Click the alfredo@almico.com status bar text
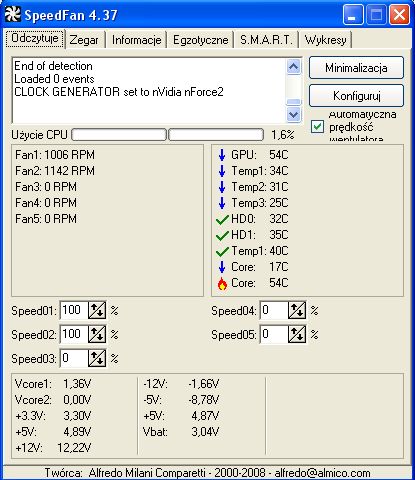This screenshot has width=415, height=480. pos(322,473)
